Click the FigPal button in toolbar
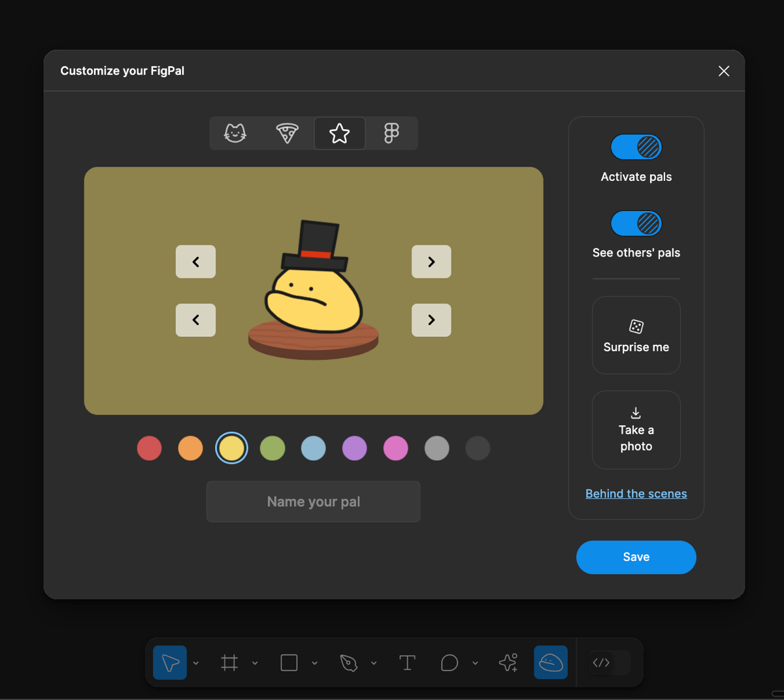This screenshot has height=700, width=784. point(551,663)
